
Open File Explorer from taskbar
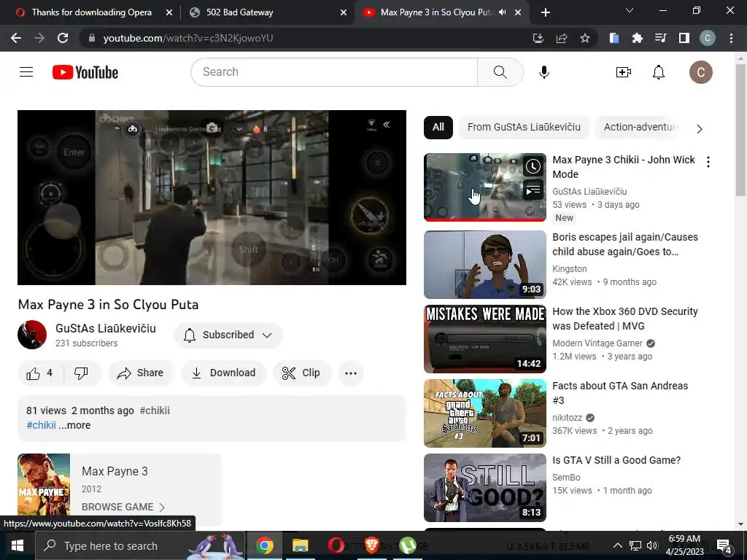tap(300, 545)
